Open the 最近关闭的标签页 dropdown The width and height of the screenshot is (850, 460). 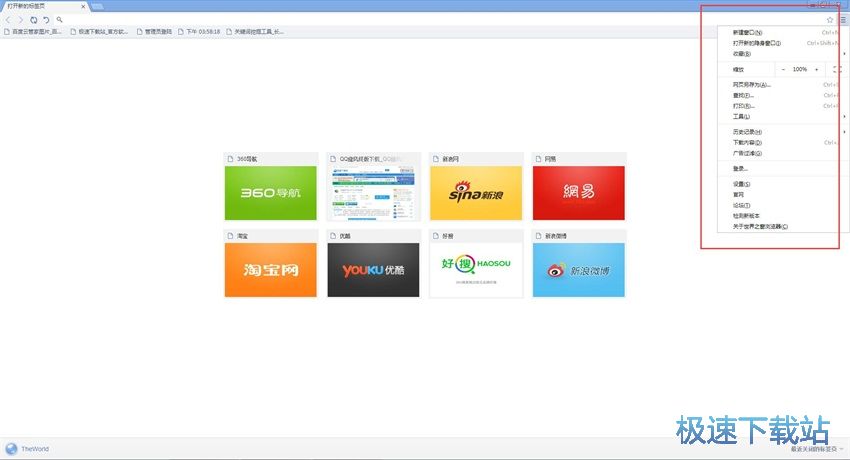pyautogui.click(x=817, y=449)
